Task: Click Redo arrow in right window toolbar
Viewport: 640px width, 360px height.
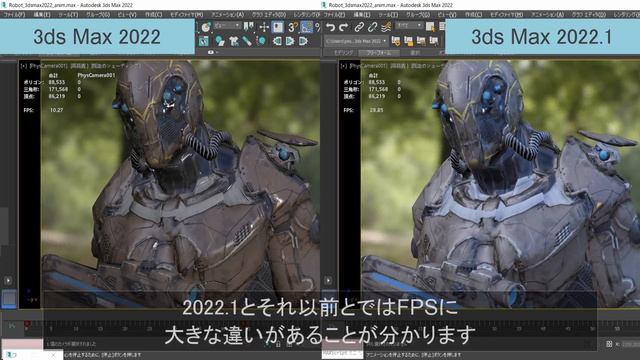Action: point(344,27)
